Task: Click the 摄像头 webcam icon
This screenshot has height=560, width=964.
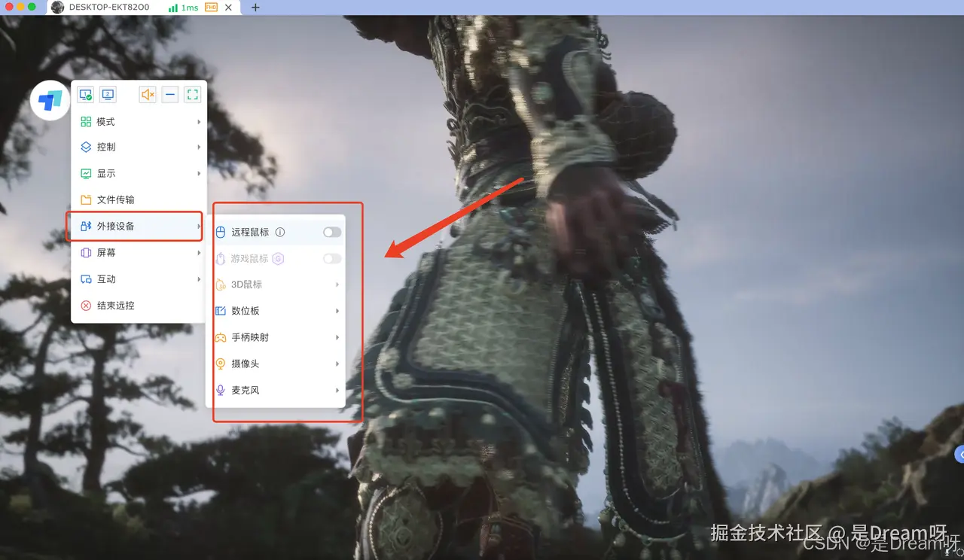Action: [x=221, y=364]
